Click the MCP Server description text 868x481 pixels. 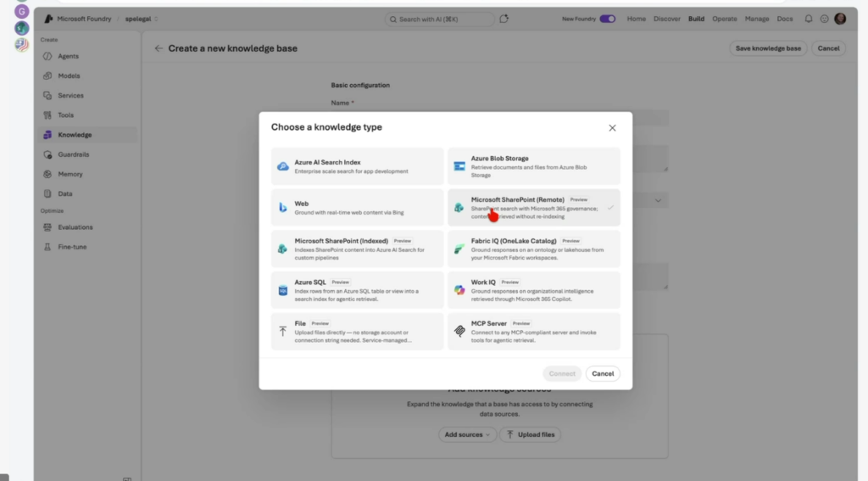coord(534,337)
